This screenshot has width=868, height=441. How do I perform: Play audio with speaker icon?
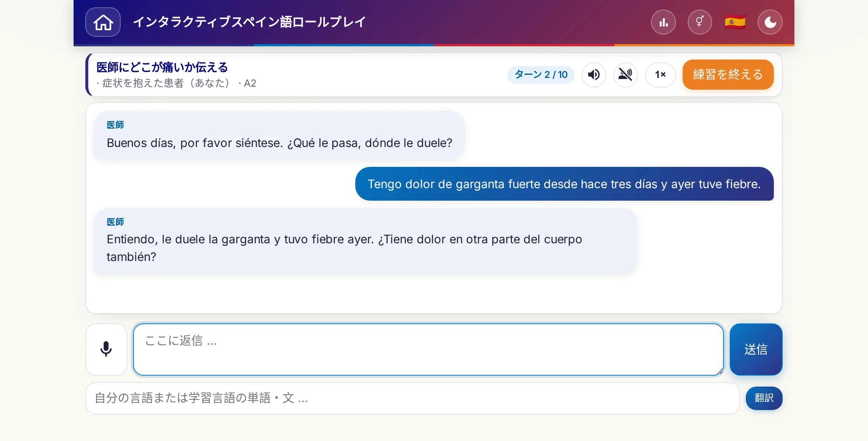pos(594,75)
